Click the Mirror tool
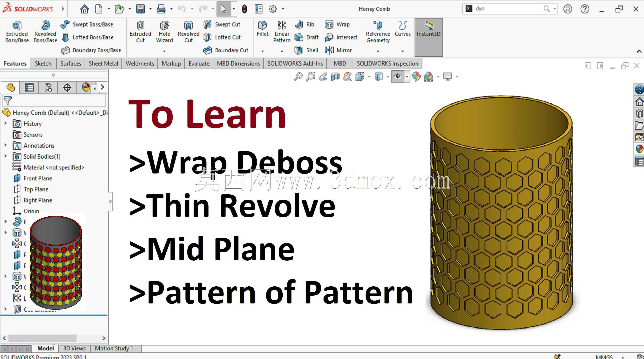The width and height of the screenshot is (644, 359). [338, 50]
